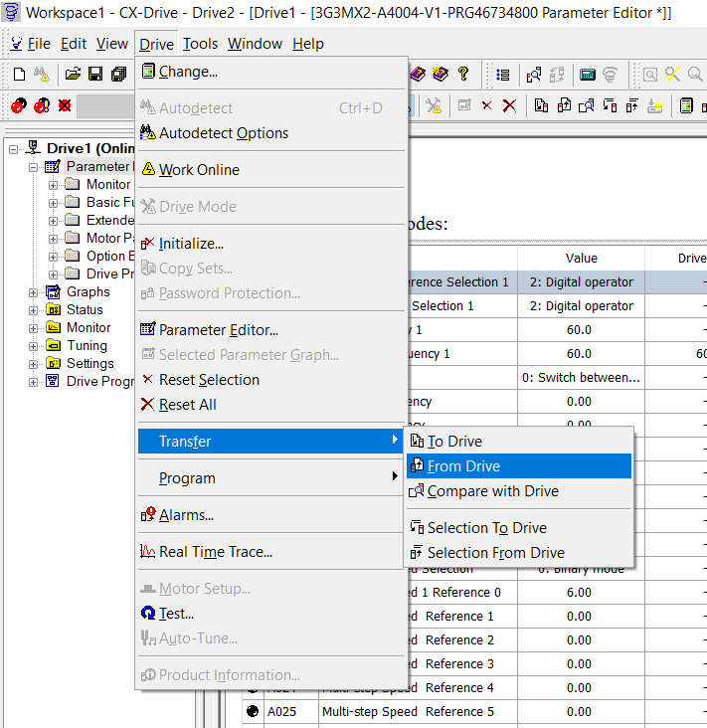Screen dimensions: 707x728
Task: Open the Window menu
Action: [x=255, y=44]
